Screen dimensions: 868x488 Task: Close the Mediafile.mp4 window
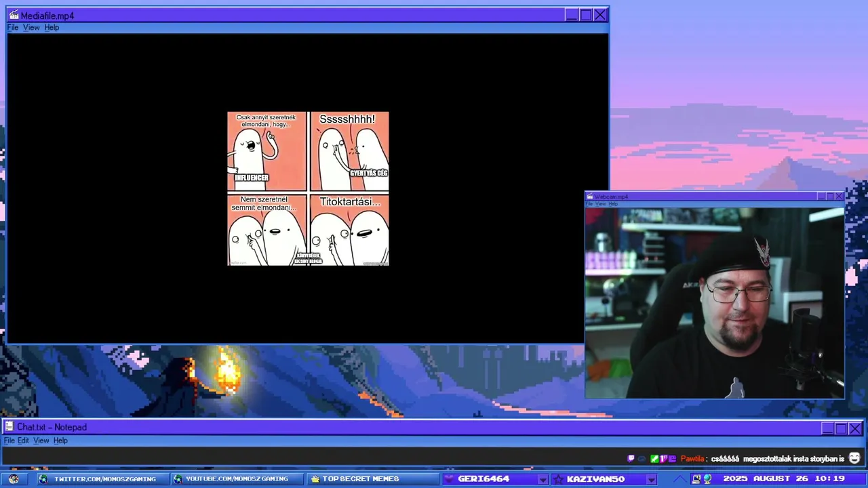[600, 15]
